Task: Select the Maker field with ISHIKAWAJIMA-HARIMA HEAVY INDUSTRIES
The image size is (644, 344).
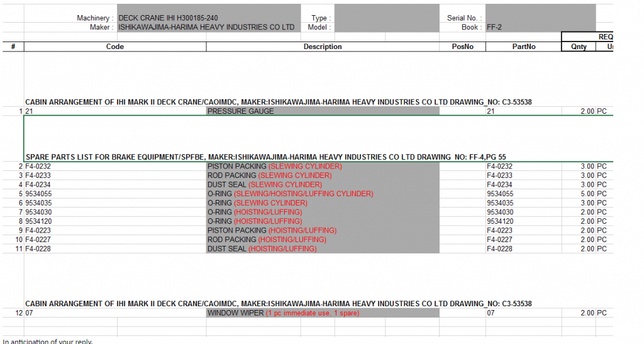Action: (x=206, y=28)
